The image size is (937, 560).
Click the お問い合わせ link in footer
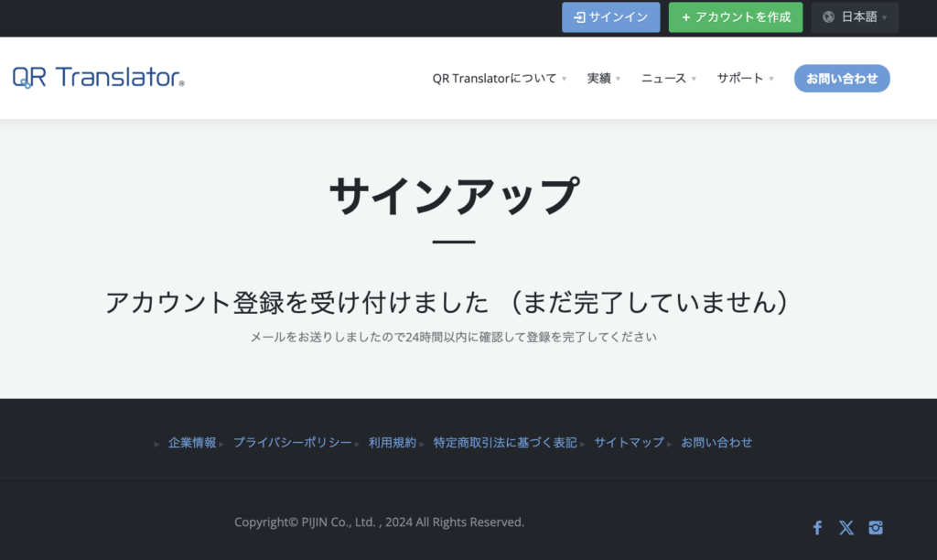click(716, 442)
